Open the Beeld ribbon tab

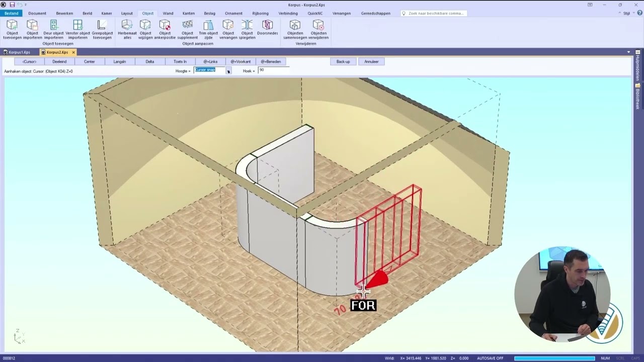88,13
